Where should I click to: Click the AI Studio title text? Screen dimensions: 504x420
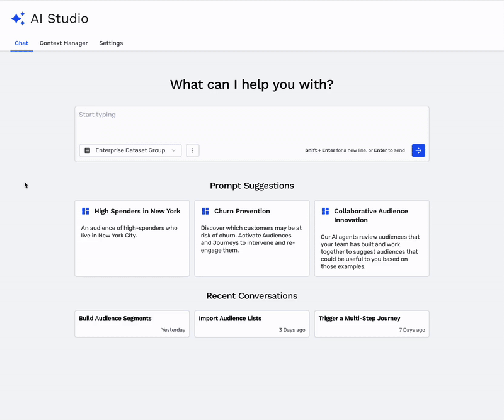tap(59, 19)
